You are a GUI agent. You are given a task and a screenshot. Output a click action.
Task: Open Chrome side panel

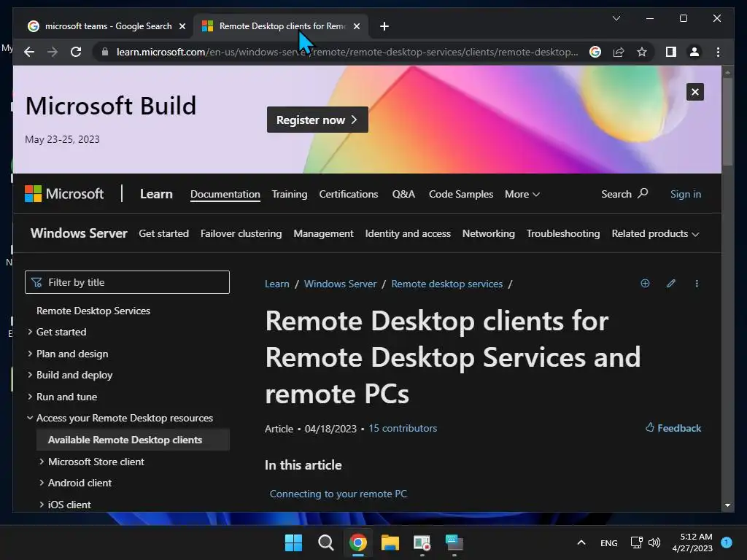pyautogui.click(x=671, y=52)
